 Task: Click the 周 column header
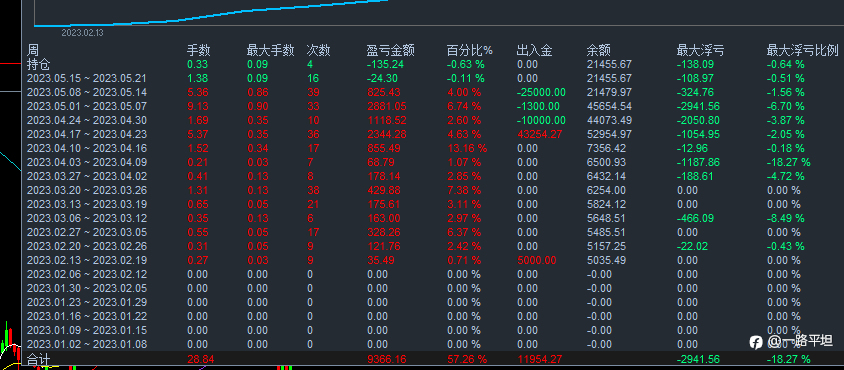click(32, 51)
